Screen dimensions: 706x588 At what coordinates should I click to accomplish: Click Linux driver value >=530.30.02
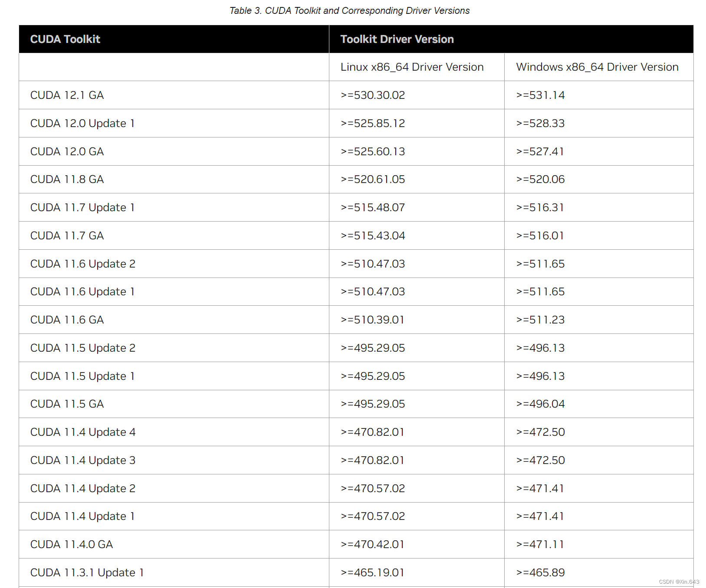click(x=373, y=95)
